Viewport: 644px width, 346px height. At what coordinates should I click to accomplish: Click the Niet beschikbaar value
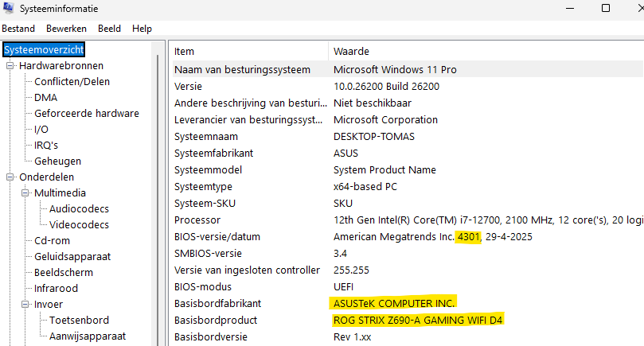pyautogui.click(x=373, y=103)
